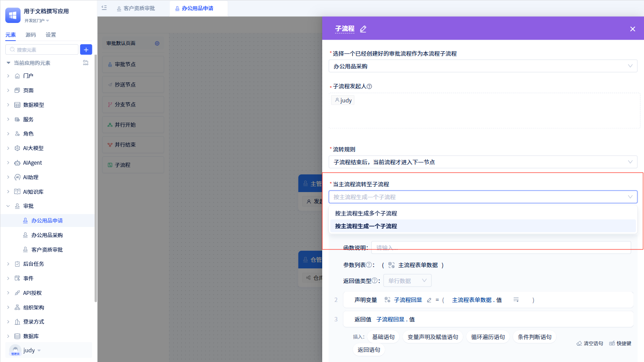
Task: Switch to the 源码 tab
Action: click(30, 35)
